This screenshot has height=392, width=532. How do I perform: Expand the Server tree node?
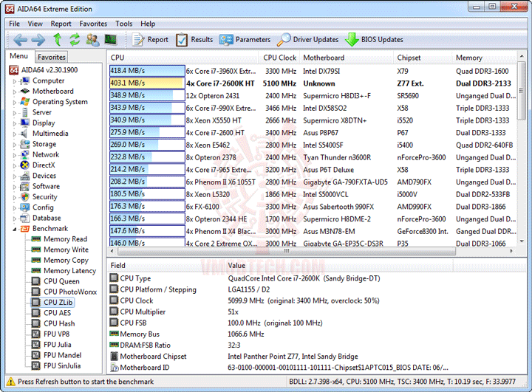click(x=15, y=113)
